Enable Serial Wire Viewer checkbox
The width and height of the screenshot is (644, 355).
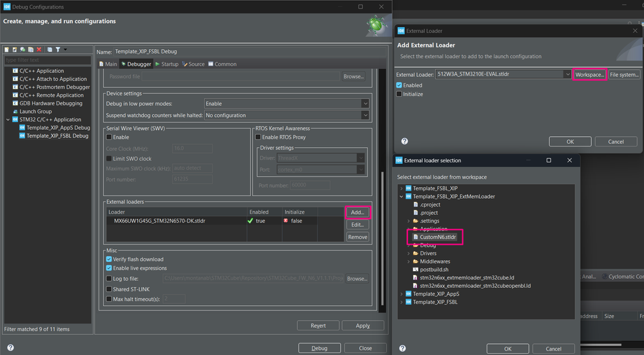point(109,137)
